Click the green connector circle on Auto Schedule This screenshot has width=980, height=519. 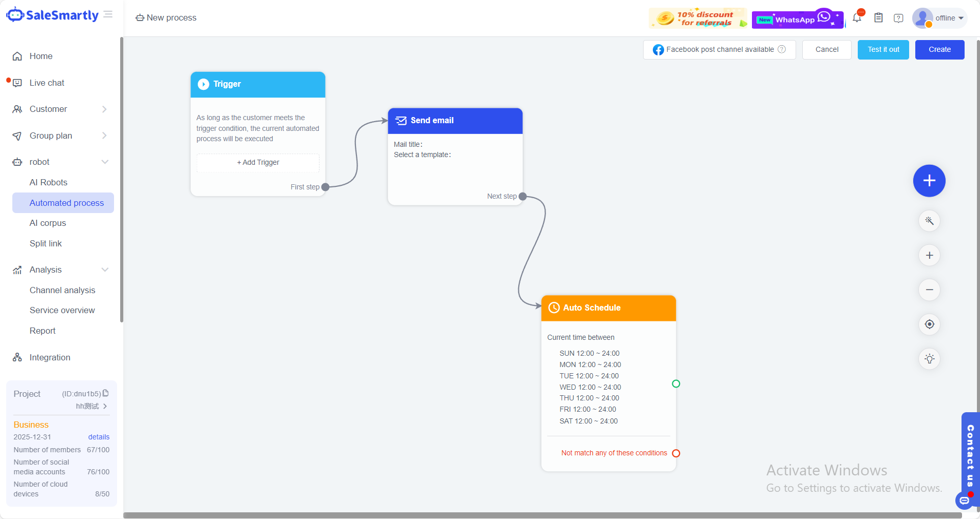tap(676, 383)
